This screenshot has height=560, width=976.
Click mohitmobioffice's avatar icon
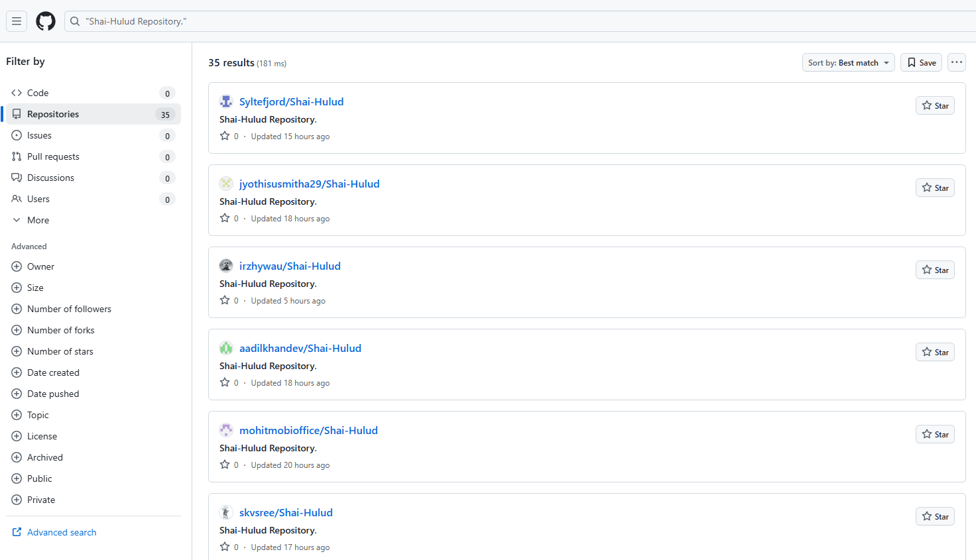tap(226, 430)
